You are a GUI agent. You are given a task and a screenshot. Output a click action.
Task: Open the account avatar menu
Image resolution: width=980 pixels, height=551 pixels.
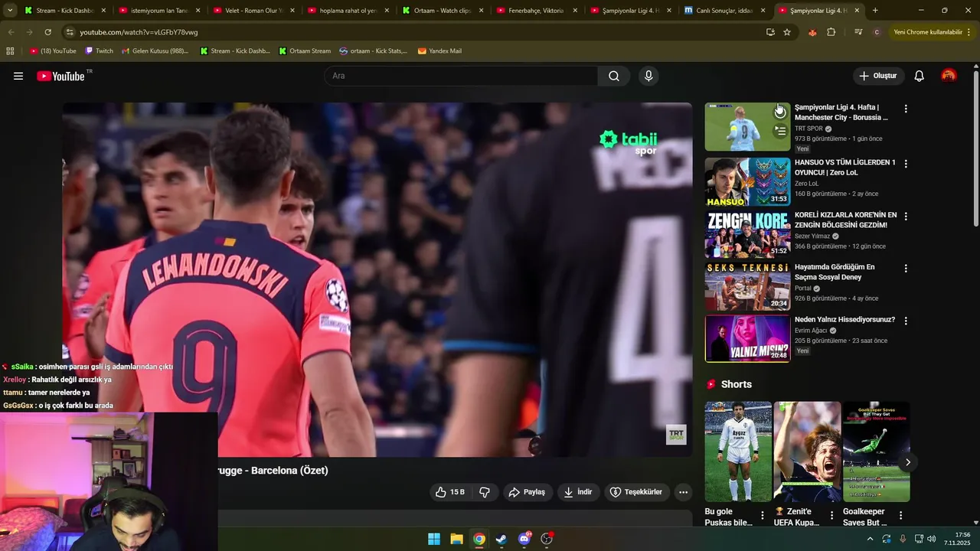click(x=949, y=76)
